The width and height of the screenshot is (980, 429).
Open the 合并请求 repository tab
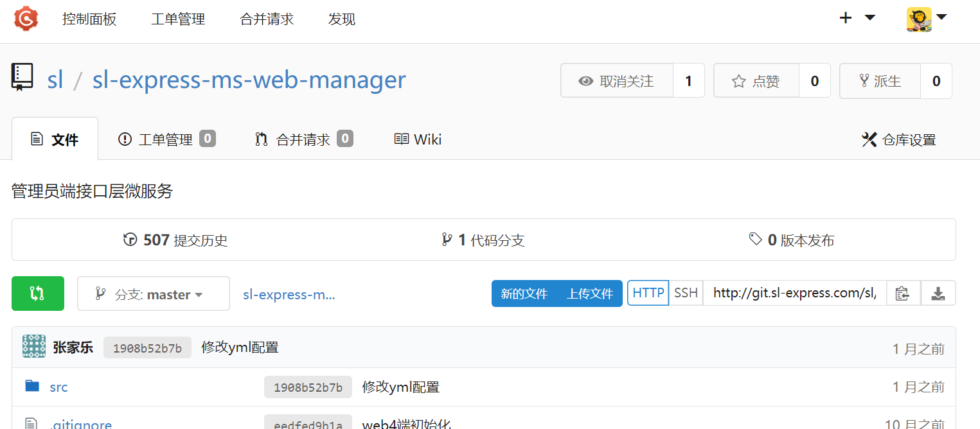tap(303, 139)
